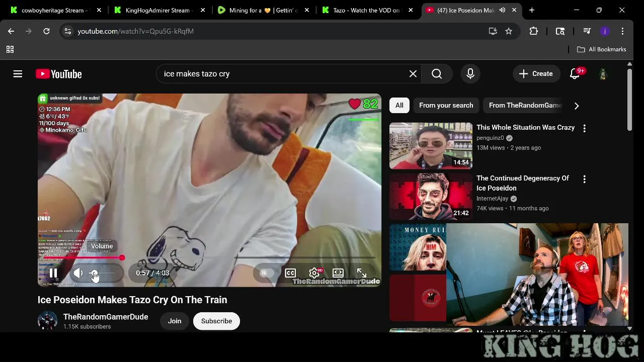
Task: Close the Mining for a tab
Action: click(x=306, y=10)
